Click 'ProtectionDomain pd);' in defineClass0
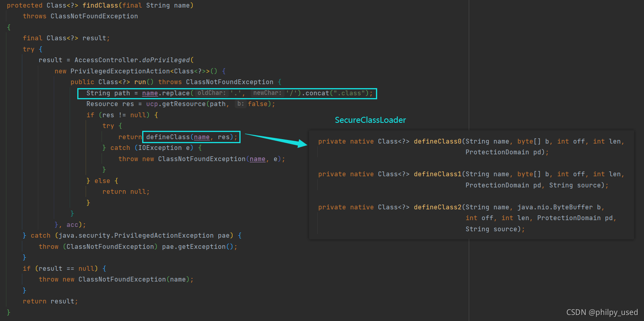Image resolution: width=644 pixels, height=321 pixels. point(507,152)
